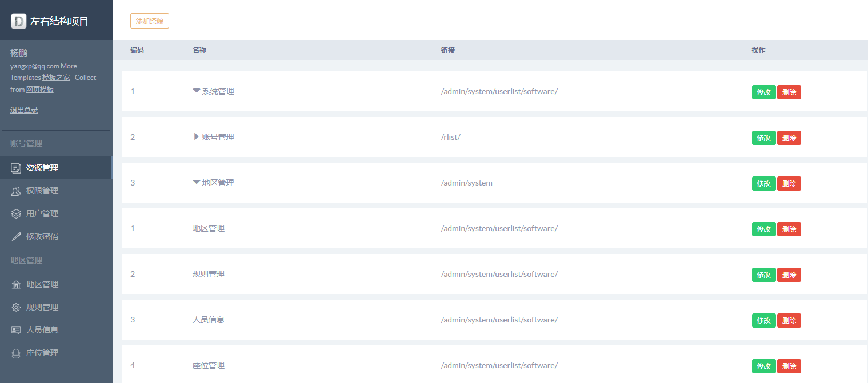The image size is (868, 383).
Task: Click the 座位管理 bell icon
Action: [16, 353]
